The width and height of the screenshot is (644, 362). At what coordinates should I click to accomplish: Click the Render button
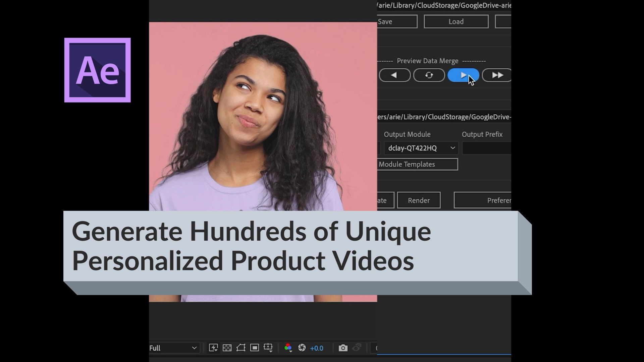click(x=419, y=200)
